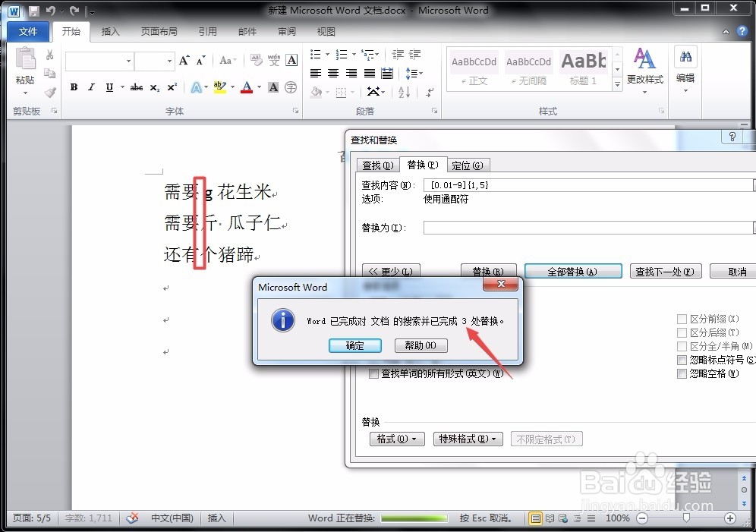This screenshot has width=756, height=532.
Task: Open the File tab
Action: tap(28, 31)
